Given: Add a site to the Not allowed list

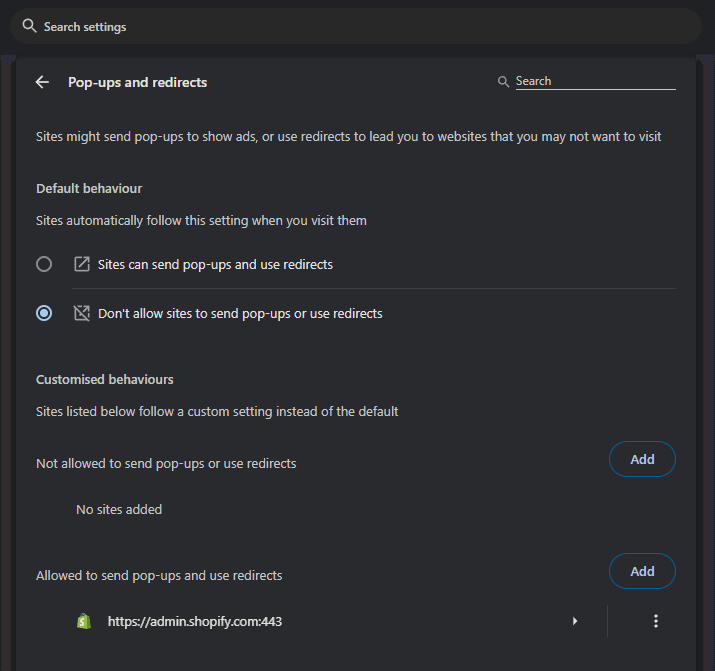Looking at the screenshot, I should click(642, 459).
